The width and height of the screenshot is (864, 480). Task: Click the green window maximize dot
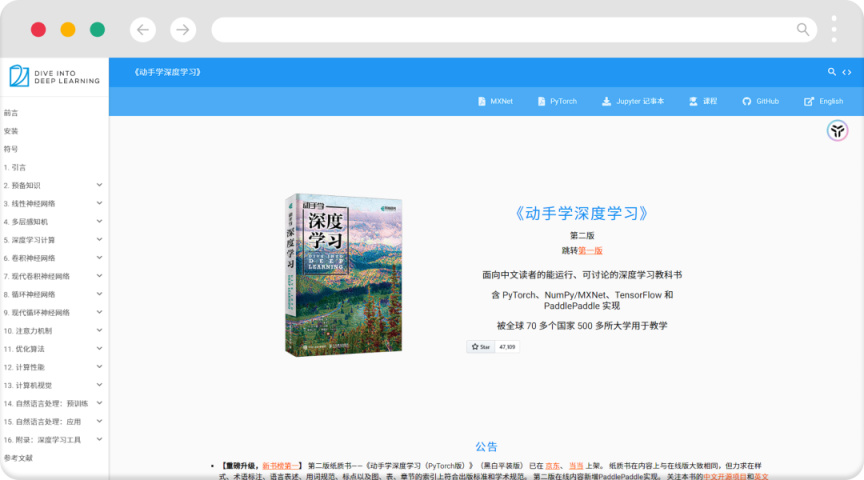coord(98,29)
